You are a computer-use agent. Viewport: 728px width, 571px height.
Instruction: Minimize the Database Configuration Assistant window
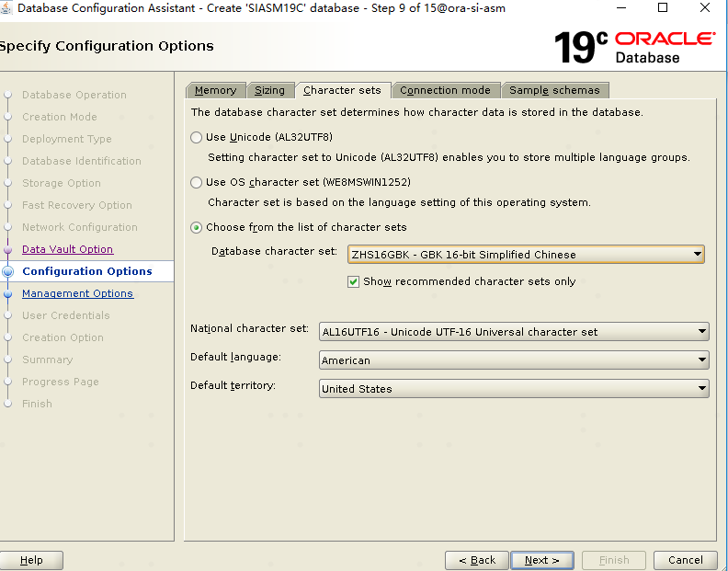pos(621,8)
